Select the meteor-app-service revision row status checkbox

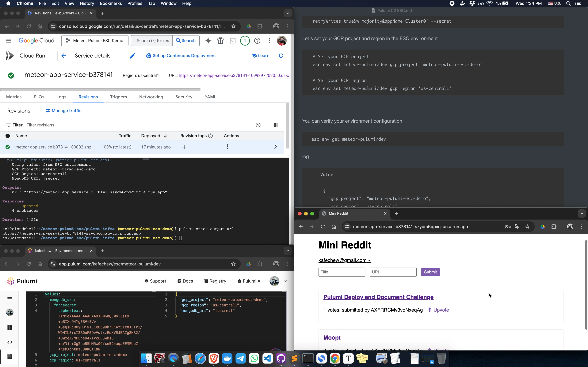8,147
